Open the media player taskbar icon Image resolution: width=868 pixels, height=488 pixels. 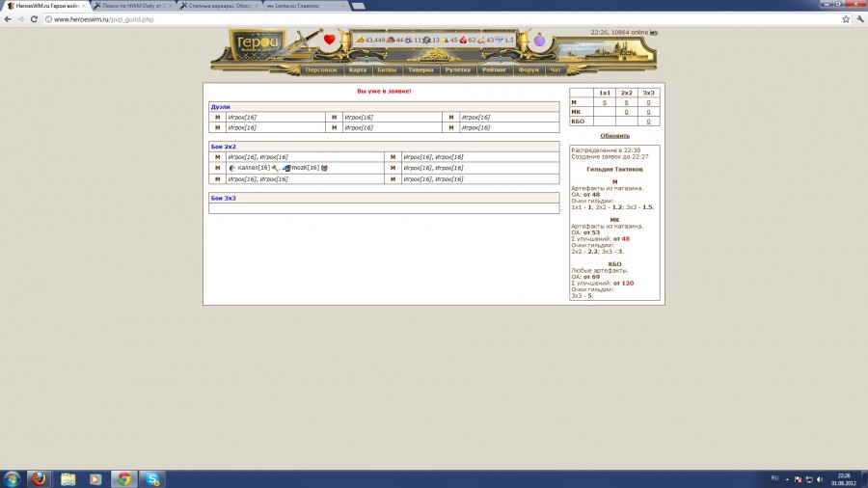pyautogui.click(x=95, y=478)
